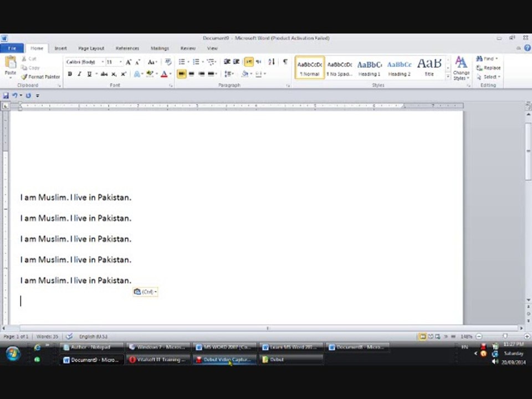Switch to the References tab
532x399 pixels.
click(127, 49)
